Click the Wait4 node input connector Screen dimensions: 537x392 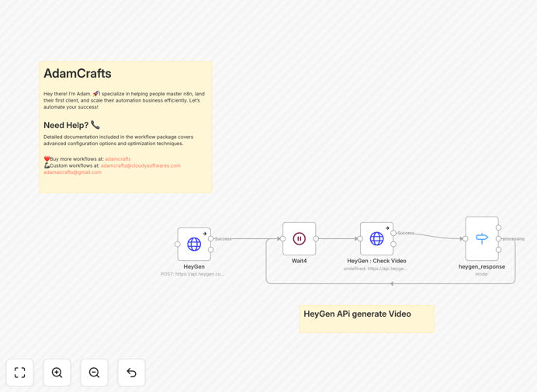pyautogui.click(x=282, y=238)
